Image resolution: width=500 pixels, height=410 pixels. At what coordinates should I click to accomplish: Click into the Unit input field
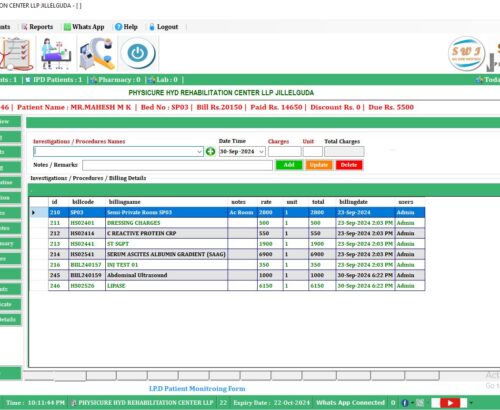tap(313, 152)
